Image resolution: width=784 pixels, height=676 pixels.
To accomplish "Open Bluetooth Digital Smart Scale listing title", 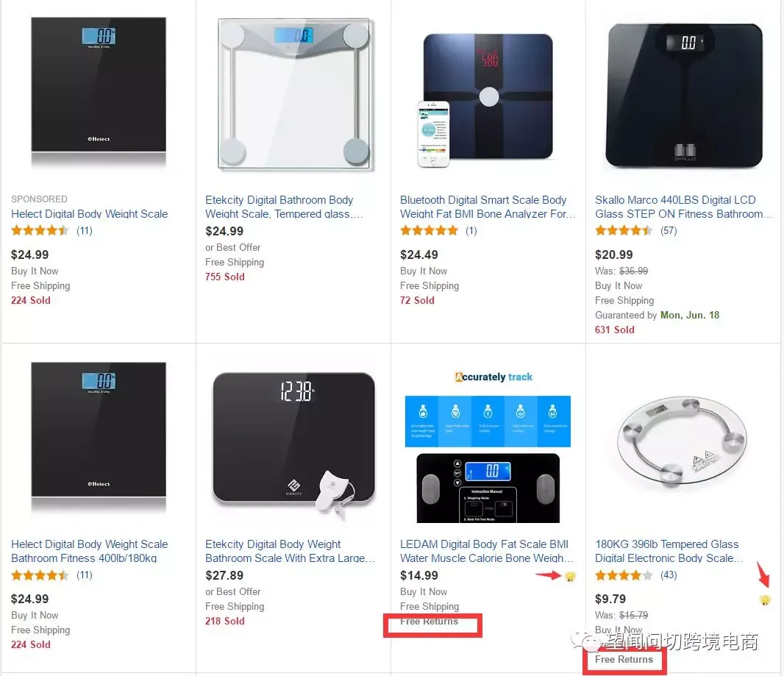I will [488, 207].
